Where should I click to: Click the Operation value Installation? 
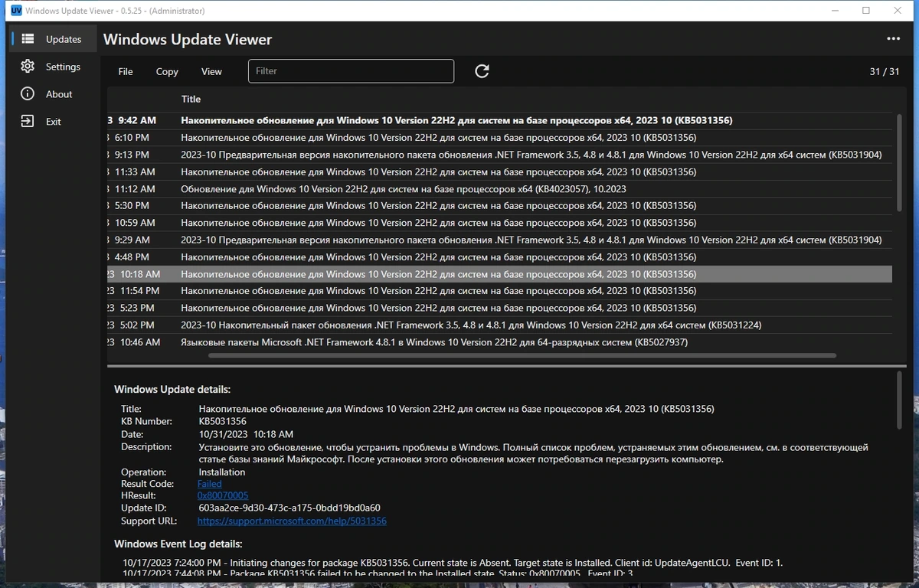222,472
